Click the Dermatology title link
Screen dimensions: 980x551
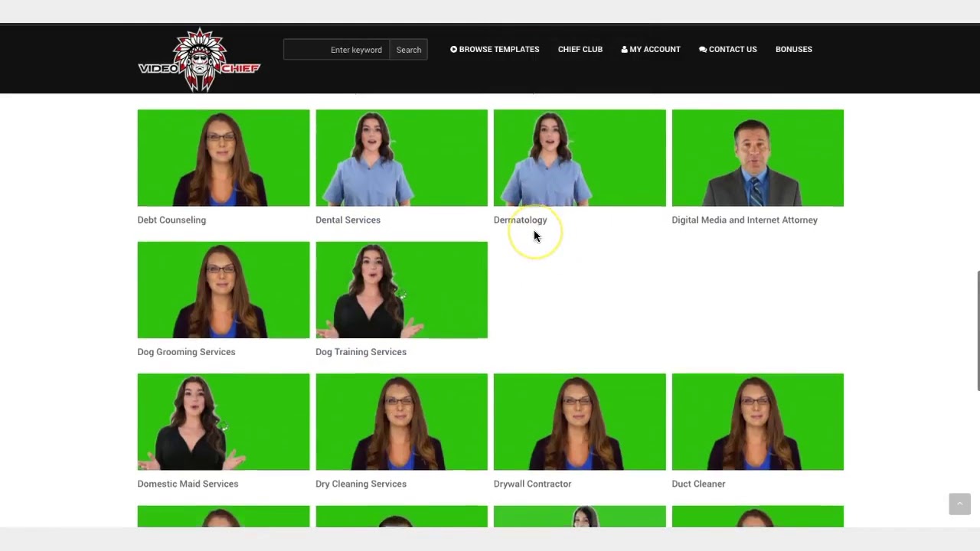520,220
